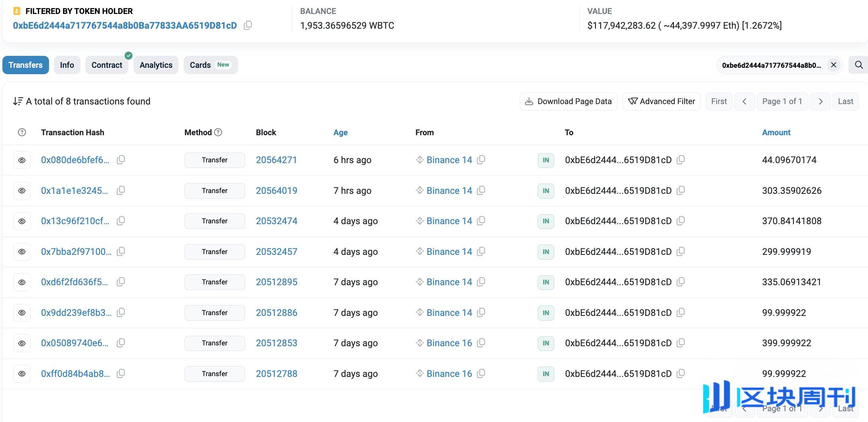Open the Cards New tab
This screenshot has height=422, width=868.
(x=210, y=65)
